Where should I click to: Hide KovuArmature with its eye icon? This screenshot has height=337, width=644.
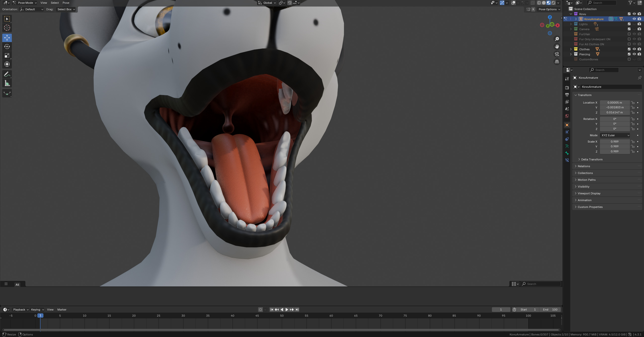point(634,19)
